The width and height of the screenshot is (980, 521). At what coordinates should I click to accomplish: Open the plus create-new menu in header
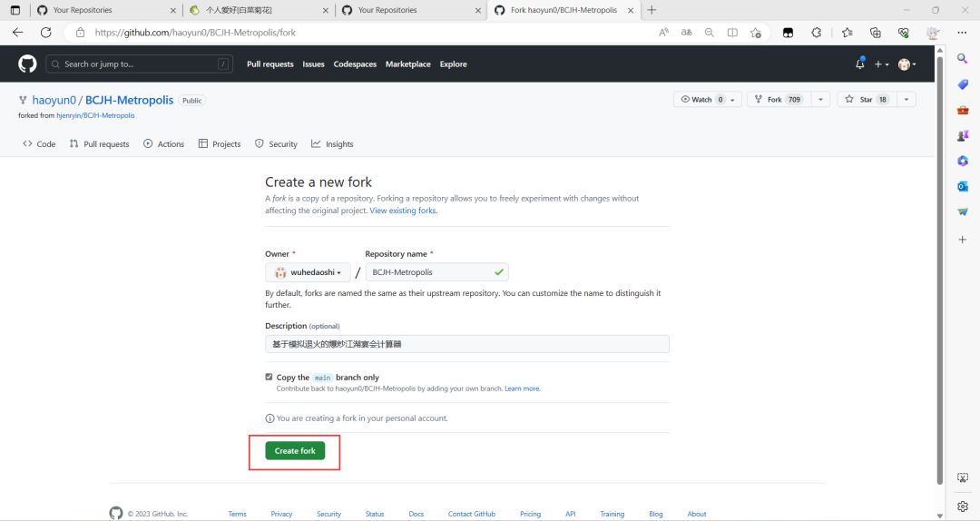pyautogui.click(x=881, y=64)
